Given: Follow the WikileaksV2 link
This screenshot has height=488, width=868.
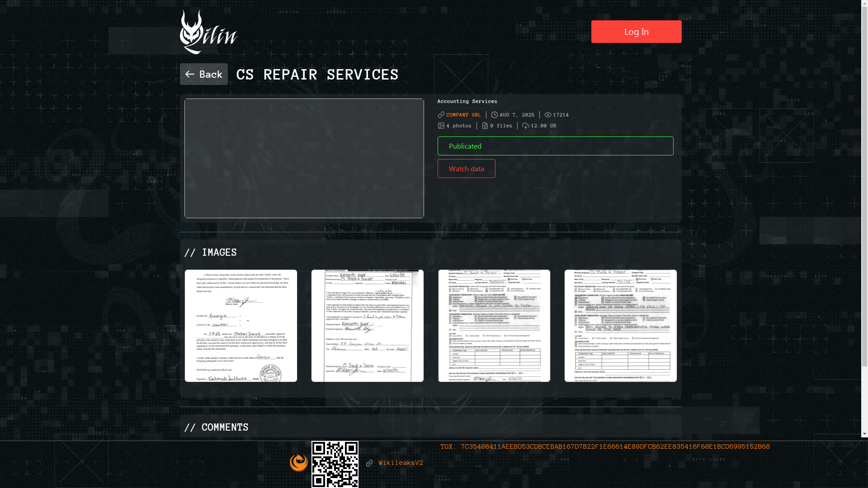Looking at the screenshot, I should point(401,463).
